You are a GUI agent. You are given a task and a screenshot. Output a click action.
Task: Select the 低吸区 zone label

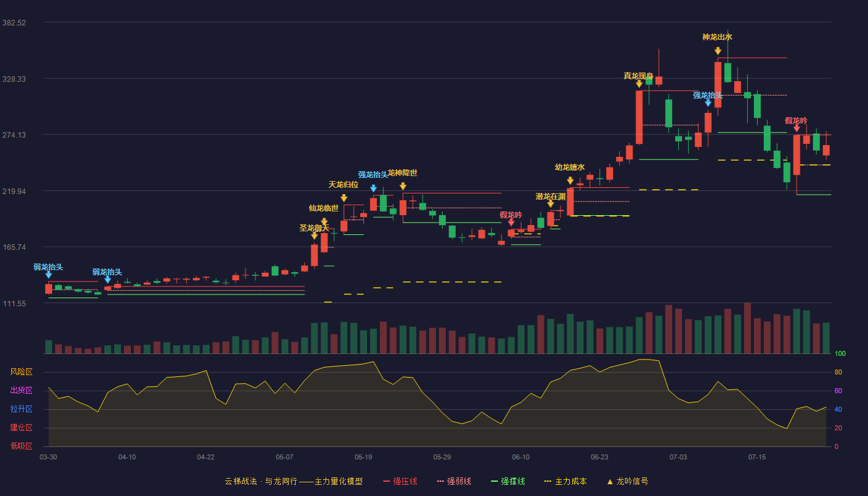(21, 446)
